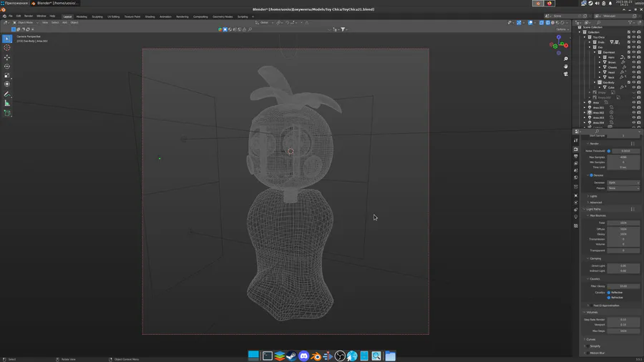Select the Move tool
This screenshot has height=362, width=644.
[x=7, y=57]
